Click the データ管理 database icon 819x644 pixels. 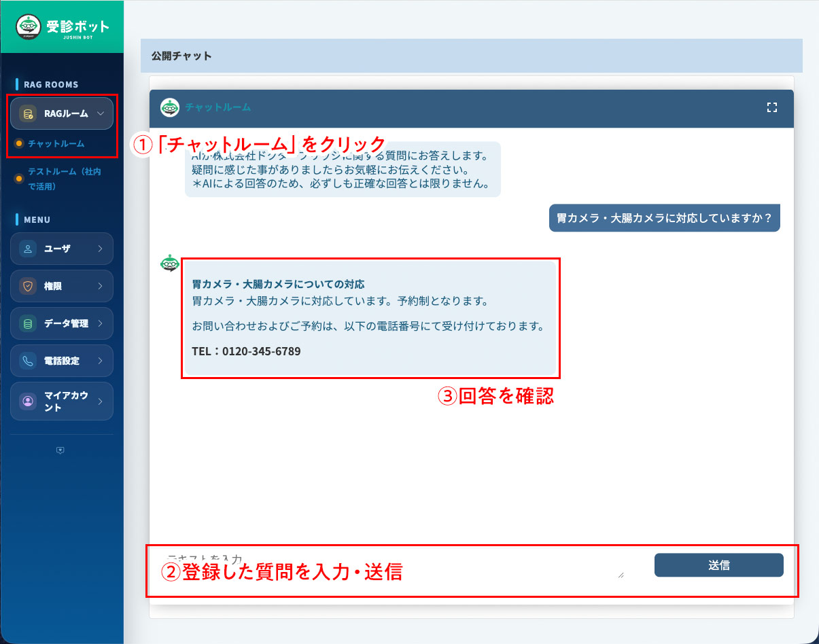pyautogui.click(x=28, y=323)
